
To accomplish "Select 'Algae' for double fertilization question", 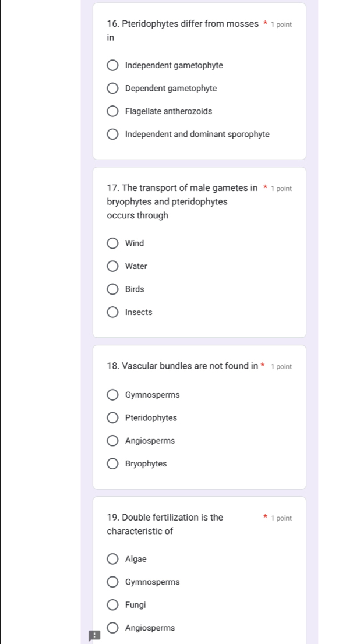I will tap(112, 559).
